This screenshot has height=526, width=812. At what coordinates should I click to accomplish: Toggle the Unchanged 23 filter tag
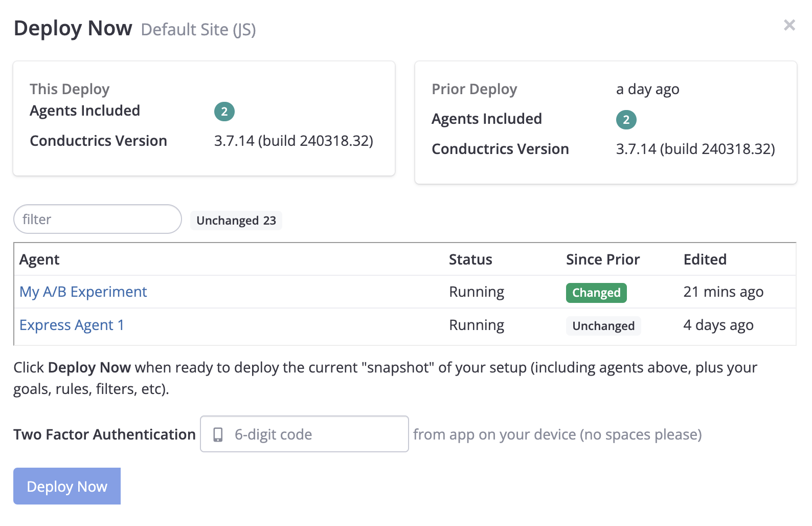click(x=236, y=221)
